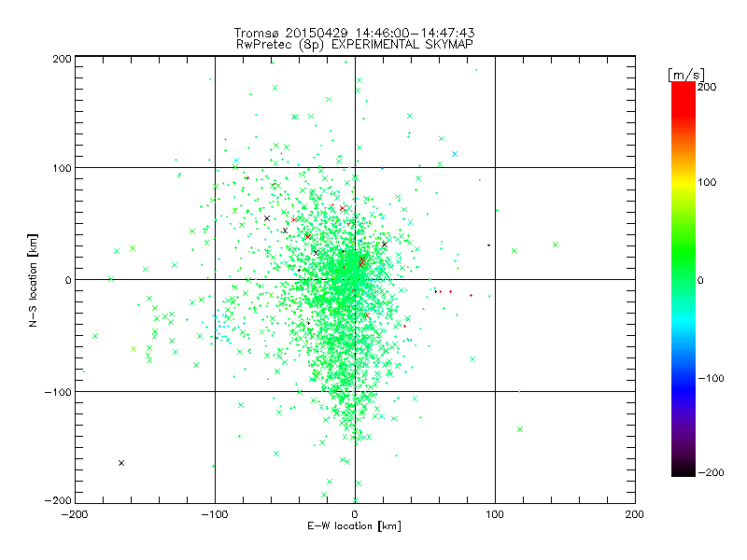This screenshot has width=747, height=560.
Task: Click the 'RwPretec (8p) EXPERIMENTAL SKYMAP' subtitle
Action: point(354,45)
